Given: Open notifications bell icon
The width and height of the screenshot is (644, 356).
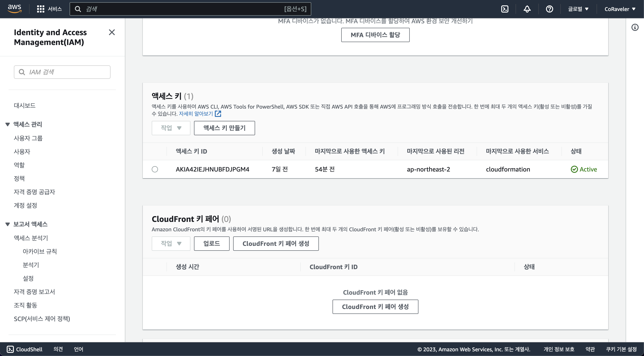Looking at the screenshot, I should [527, 9].
